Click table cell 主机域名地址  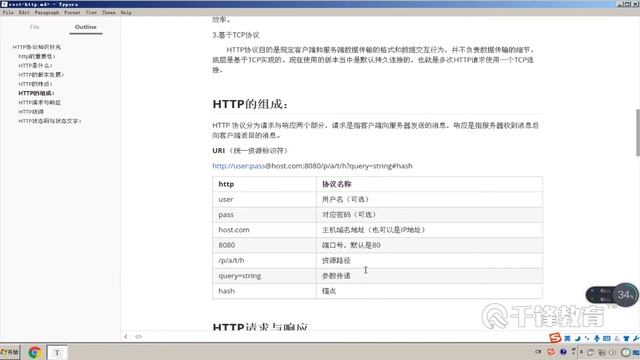(x=429, y=230)
